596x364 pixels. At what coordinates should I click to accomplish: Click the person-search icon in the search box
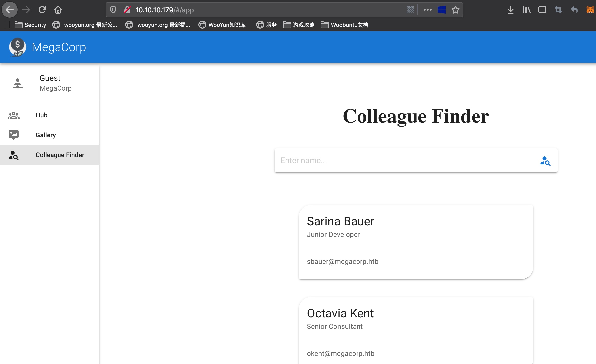point(545,161)
